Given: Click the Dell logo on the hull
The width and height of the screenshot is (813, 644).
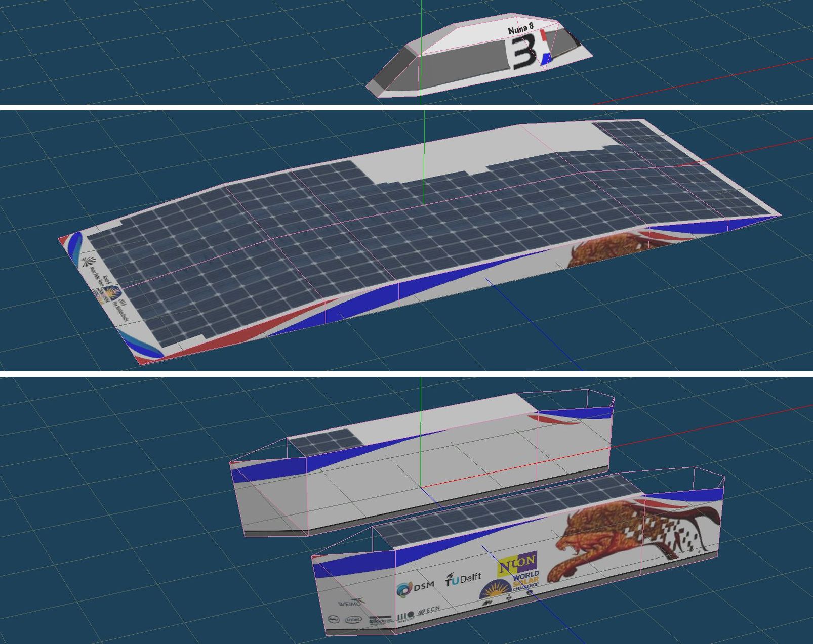Looking at the screenshot, I should coord(334,619).
